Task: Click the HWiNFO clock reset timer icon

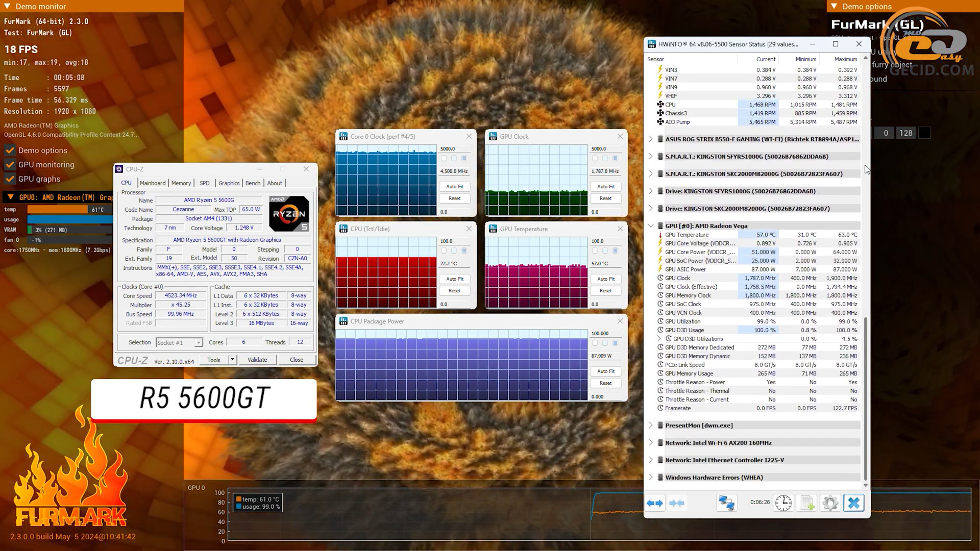Action: pyautogui.click(x=783, y=503)
